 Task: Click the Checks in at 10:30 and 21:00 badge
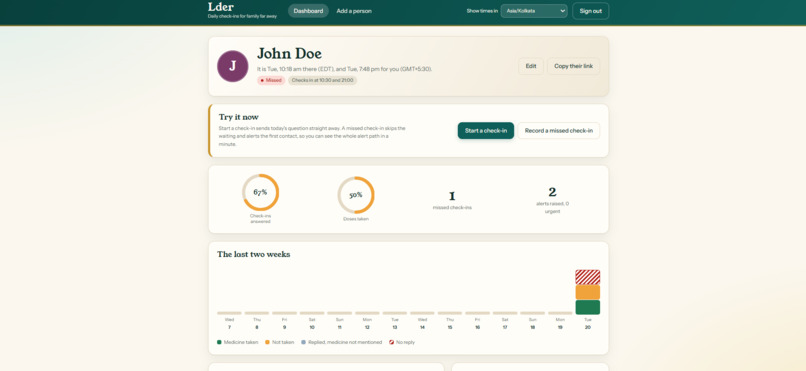pyautogui.click(x=322, y=80)
